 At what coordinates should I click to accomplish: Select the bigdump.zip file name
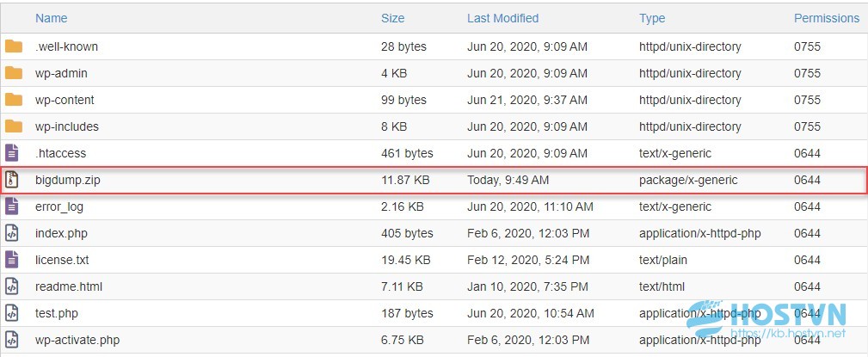pos(68,180)
